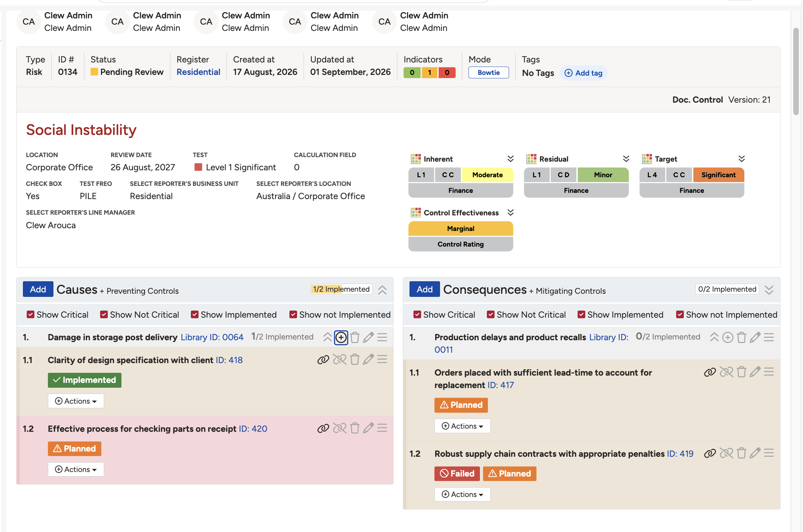Uncheck Show Implemented under Consequences
This screenshot has height=532, width=803.
click(581, 315)
